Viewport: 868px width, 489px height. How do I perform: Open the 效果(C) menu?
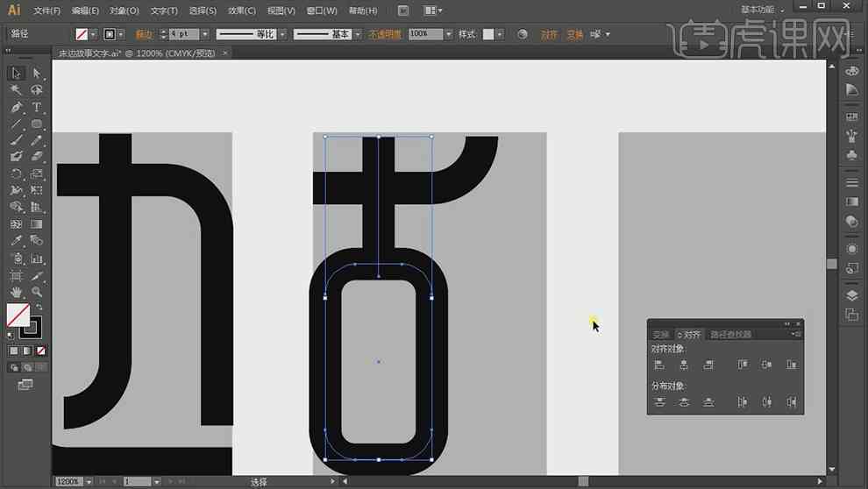click(242, 11)
